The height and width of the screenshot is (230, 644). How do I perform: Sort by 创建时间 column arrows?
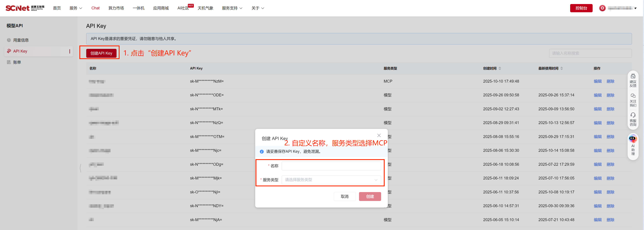click(x=500, y=68)
